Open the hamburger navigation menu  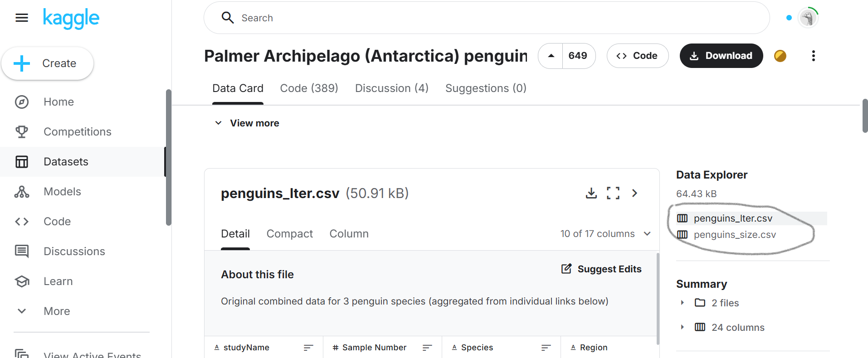tap(22, 18)
